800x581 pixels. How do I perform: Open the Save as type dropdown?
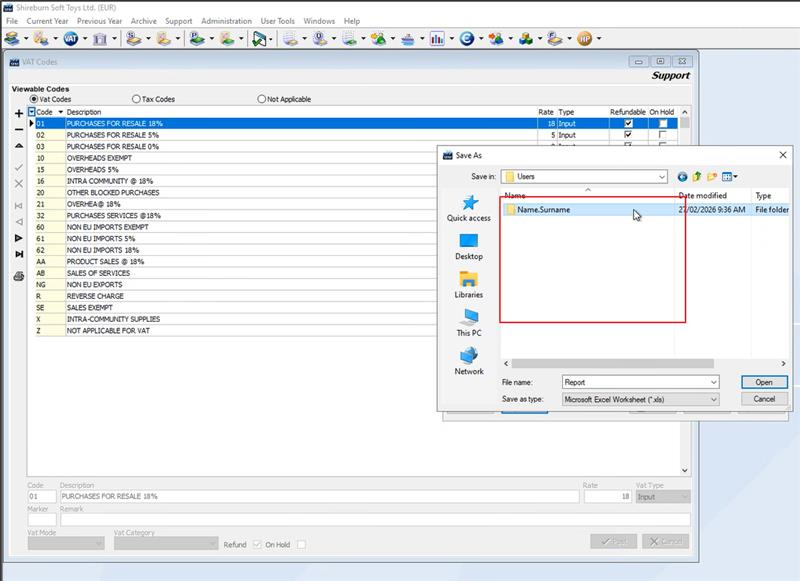713,399
